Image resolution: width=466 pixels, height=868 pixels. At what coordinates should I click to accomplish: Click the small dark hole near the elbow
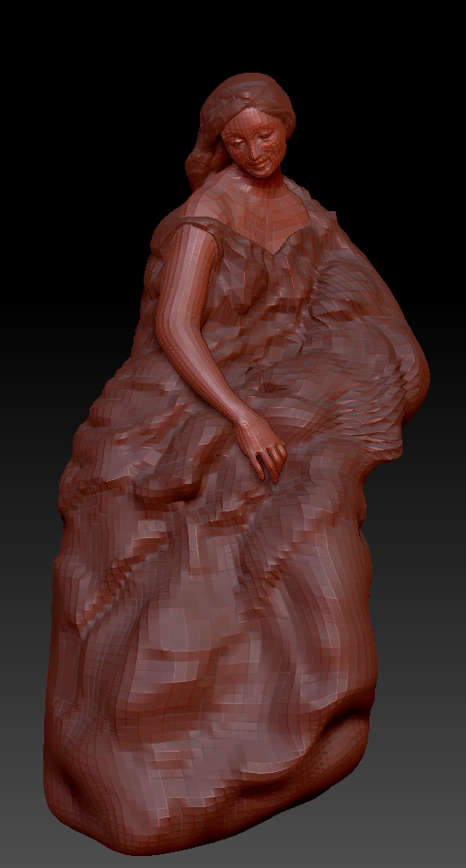[x=251, y=369]
